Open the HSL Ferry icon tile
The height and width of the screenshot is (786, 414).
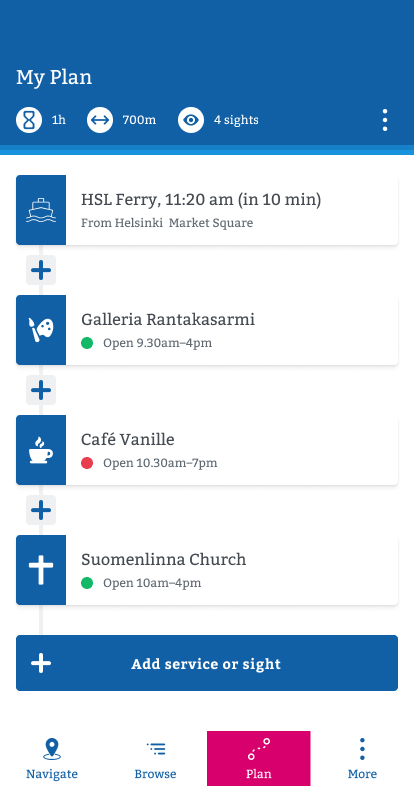tap(41, 210)
